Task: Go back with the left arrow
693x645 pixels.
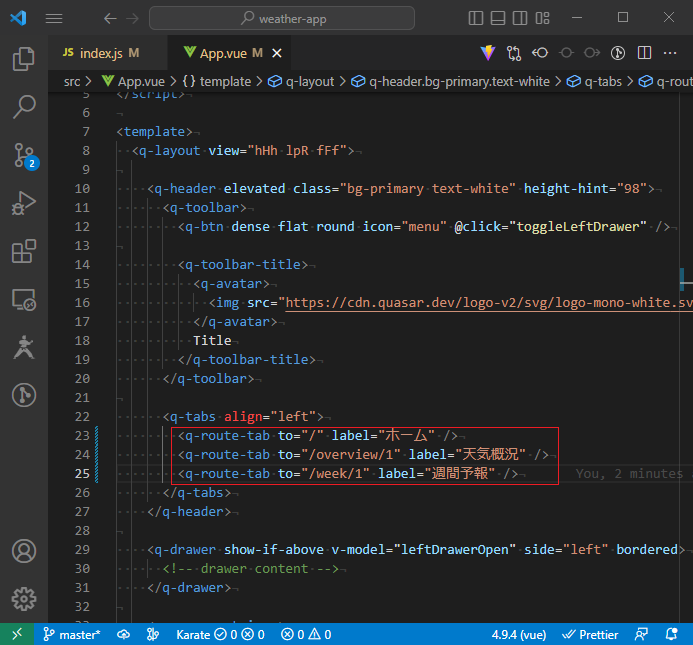Action: (x=110, y=19)
